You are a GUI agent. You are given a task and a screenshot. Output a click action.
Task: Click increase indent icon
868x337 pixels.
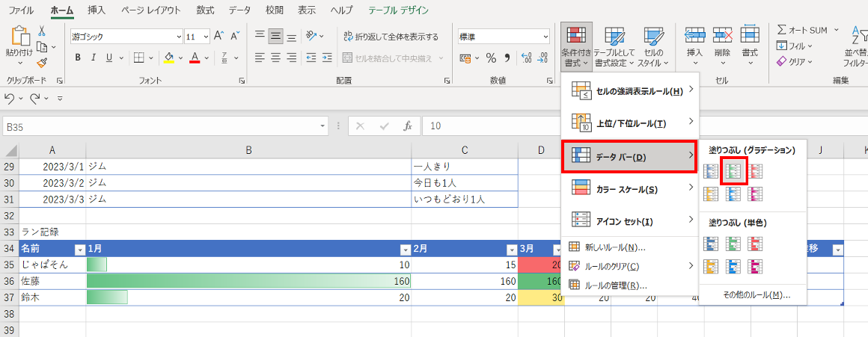tap(327, 58)
